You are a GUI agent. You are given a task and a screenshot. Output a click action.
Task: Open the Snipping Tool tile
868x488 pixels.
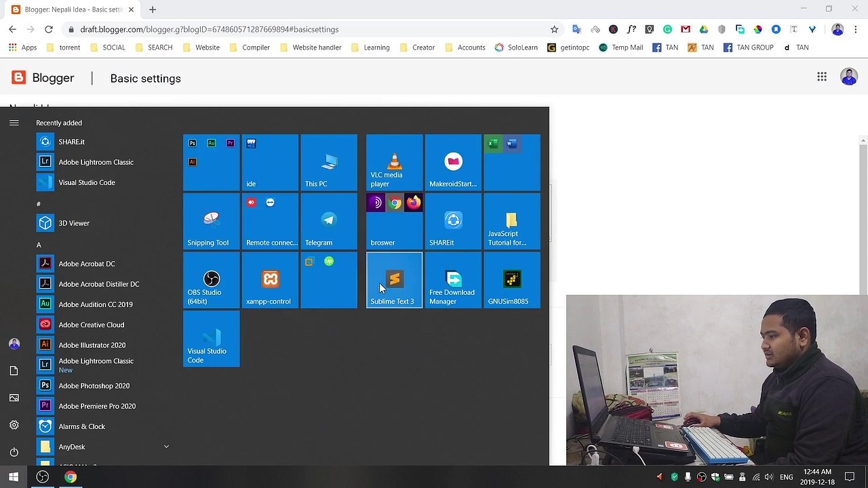point(212,222)
